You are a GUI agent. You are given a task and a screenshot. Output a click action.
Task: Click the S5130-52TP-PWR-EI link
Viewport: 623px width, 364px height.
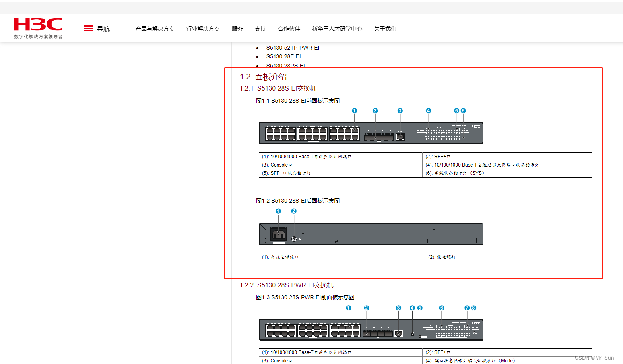click(x=293, y=48)
